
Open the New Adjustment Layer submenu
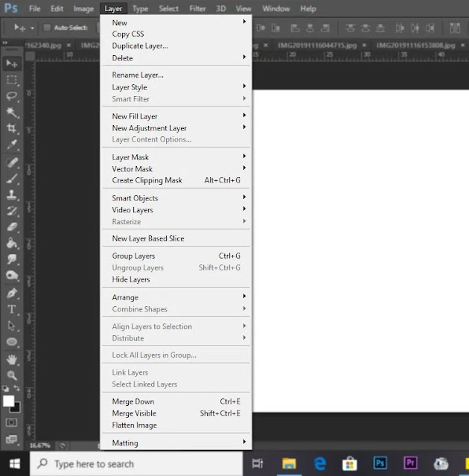[x=176, y=128]
